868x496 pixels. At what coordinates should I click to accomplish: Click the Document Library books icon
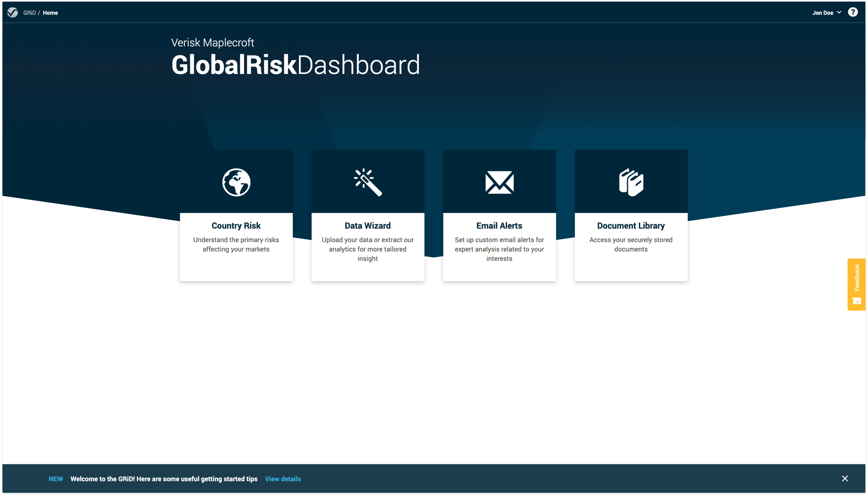pos(631,182)
